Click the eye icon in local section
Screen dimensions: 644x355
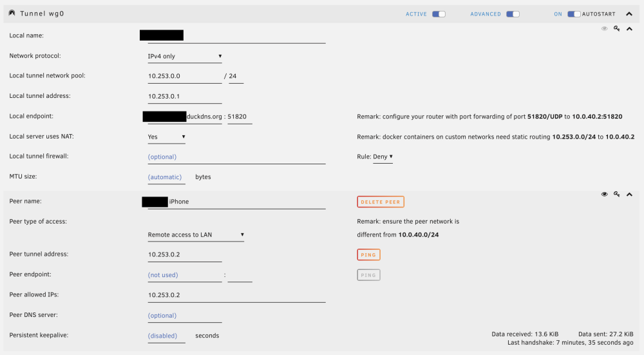[604, 28]
